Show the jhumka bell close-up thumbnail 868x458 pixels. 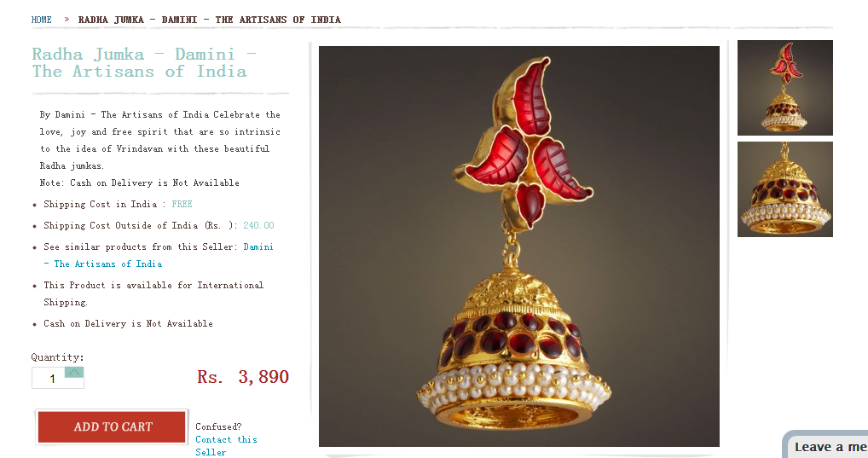click(x=785, y=188)
